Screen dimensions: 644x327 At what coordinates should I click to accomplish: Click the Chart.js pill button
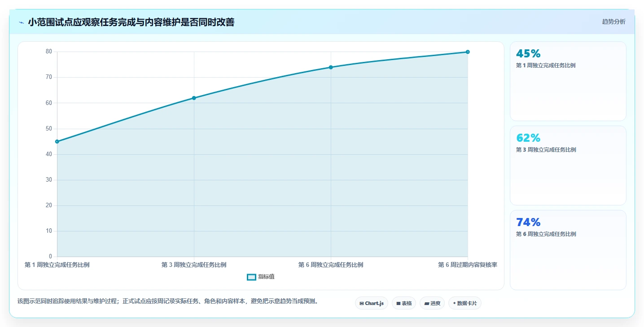(372, 303)
